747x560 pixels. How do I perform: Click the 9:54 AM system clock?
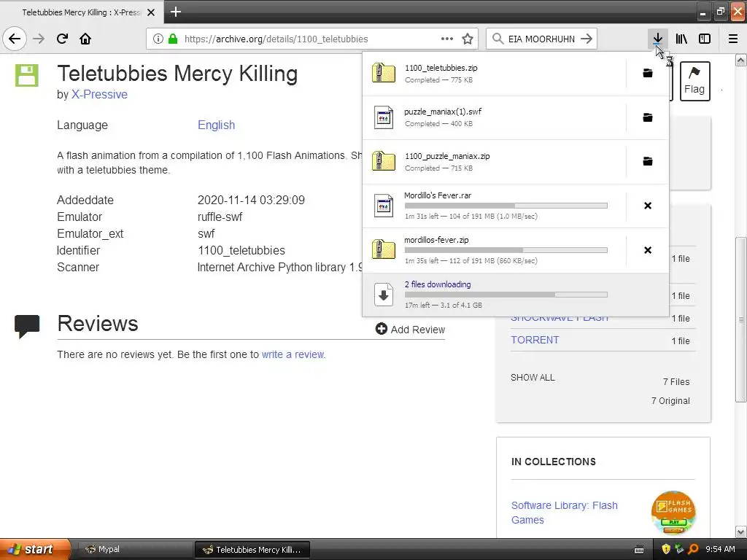720,549
